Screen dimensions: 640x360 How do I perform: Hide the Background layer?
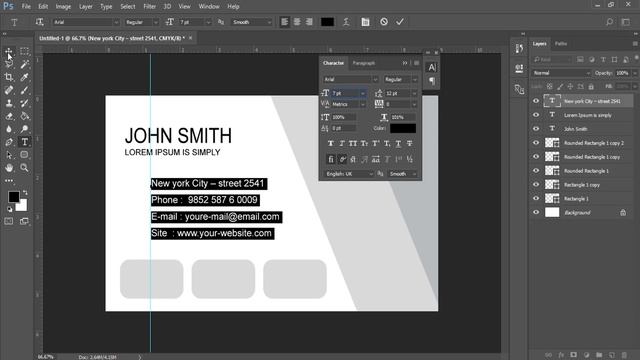536,212
